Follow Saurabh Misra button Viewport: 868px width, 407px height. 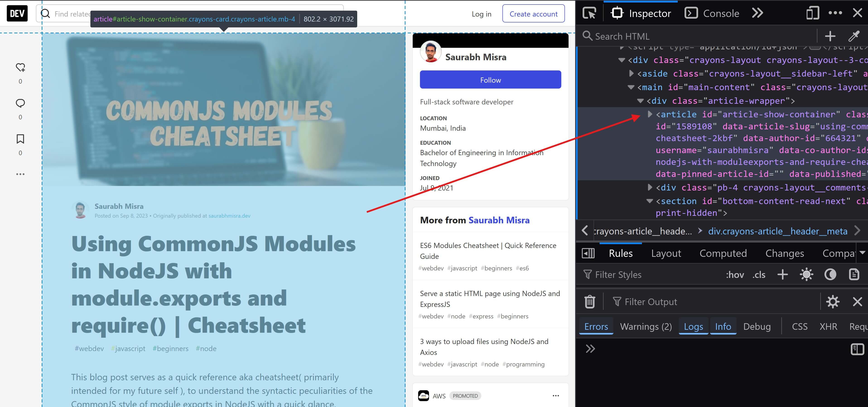[490, 80]
